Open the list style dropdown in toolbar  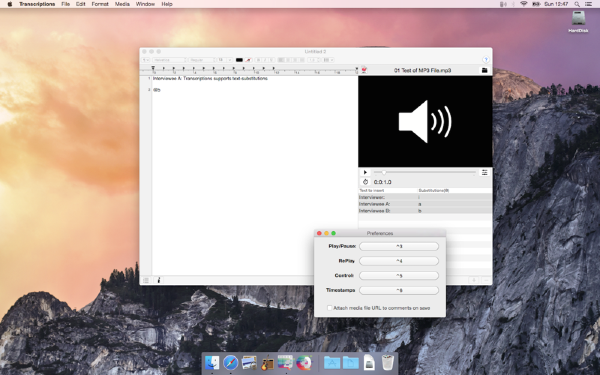(328, 60)
